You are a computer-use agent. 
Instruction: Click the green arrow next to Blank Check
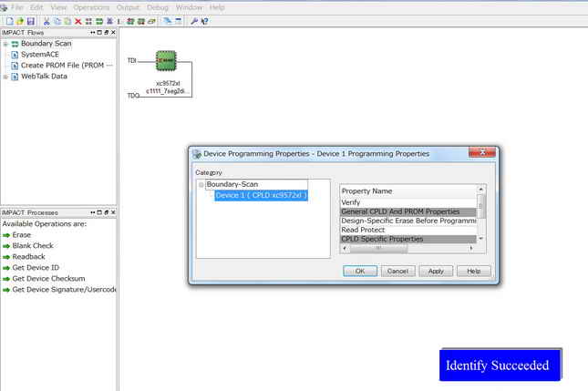tap(6, 246)
